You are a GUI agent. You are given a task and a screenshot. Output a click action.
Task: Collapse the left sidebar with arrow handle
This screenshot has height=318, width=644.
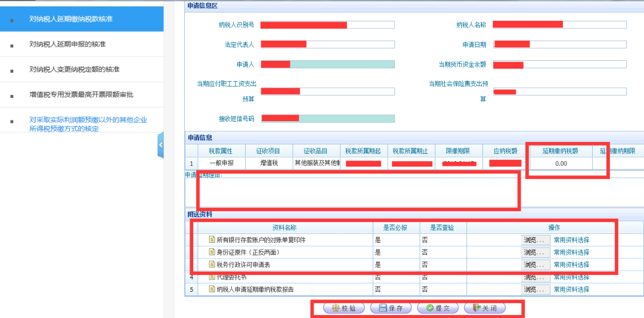(160, 145)
